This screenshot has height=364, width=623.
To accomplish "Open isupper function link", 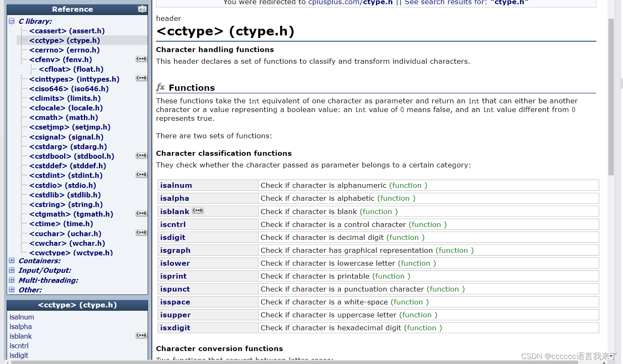I will tap(176, 315).
